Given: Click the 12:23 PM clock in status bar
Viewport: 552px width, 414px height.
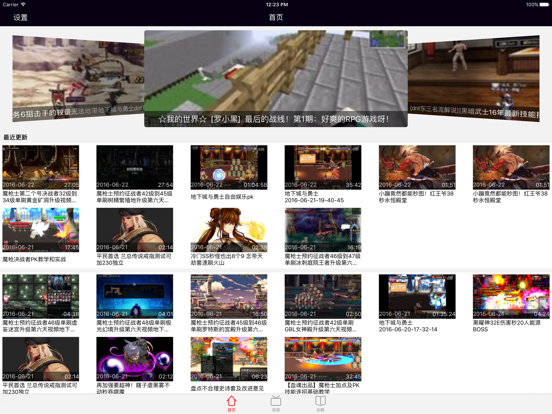Looking at the screenshot, I should [277, 5].
